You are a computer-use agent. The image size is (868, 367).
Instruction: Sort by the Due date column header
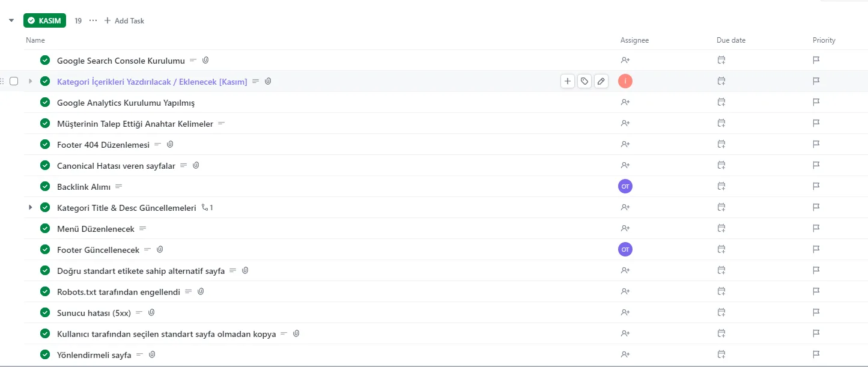tap(731, 40)
